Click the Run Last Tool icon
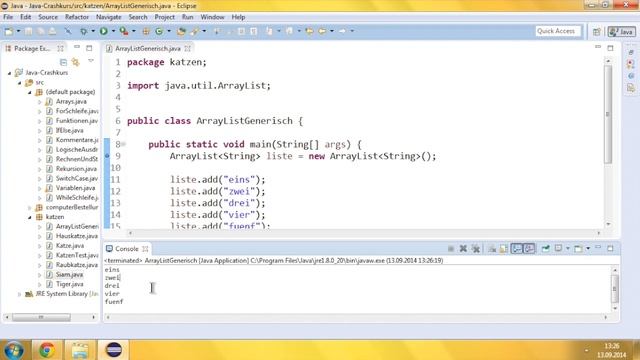 124,31
